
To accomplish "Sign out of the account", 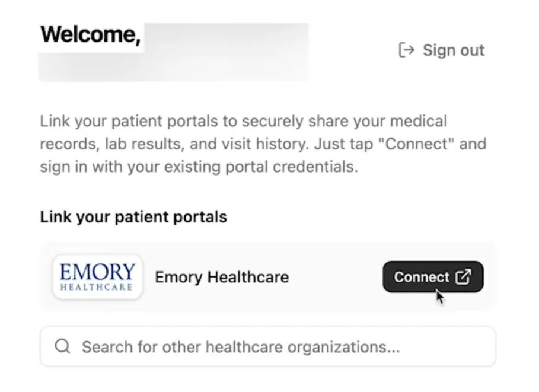I will tap(441, 50).
